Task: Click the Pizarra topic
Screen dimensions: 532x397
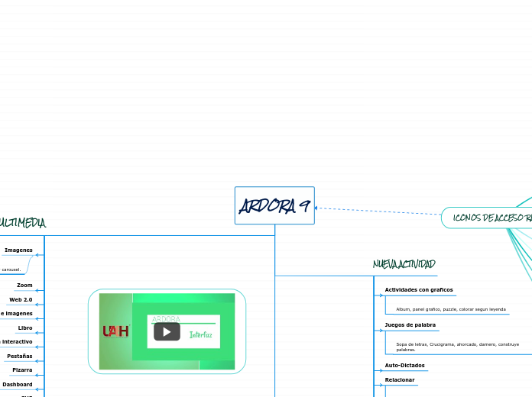Action: pos(22,370)
